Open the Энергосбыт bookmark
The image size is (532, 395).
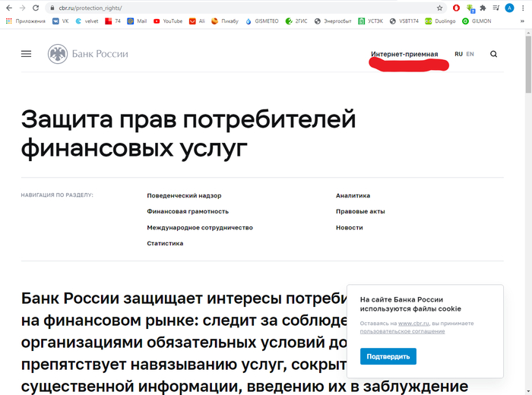pos(333,21)
